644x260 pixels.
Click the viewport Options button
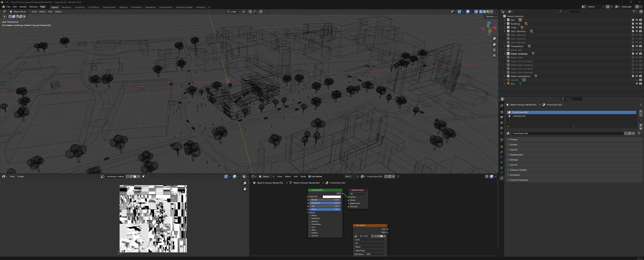491,16
